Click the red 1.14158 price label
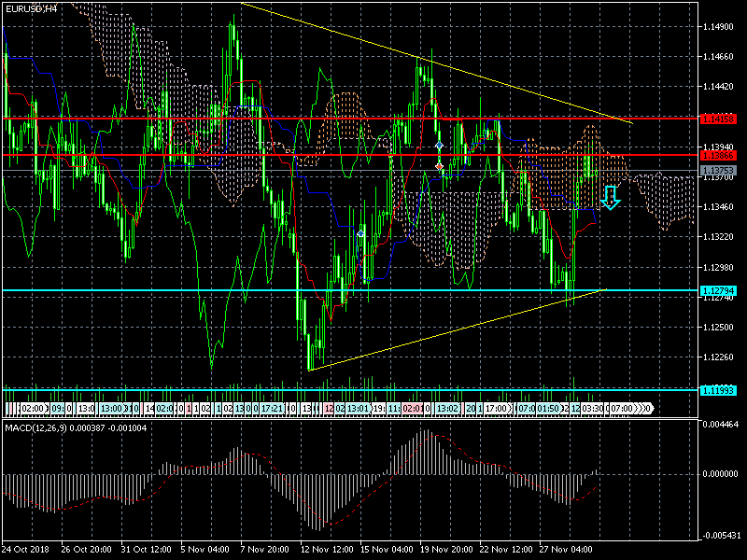The image size is (747, 560). [x=719, y=119]
